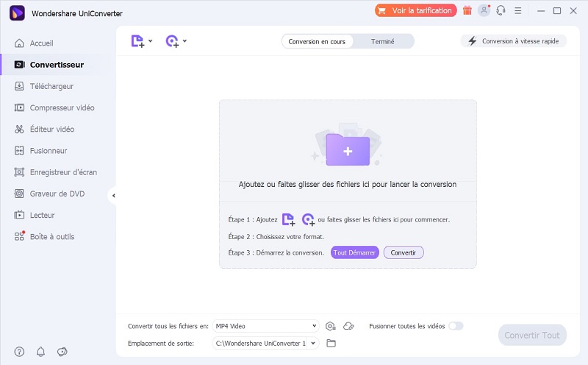Expand the output location dropdown arrow
Image resolution: width=588 pixels, height=365 pixels.
pos(313,343)
